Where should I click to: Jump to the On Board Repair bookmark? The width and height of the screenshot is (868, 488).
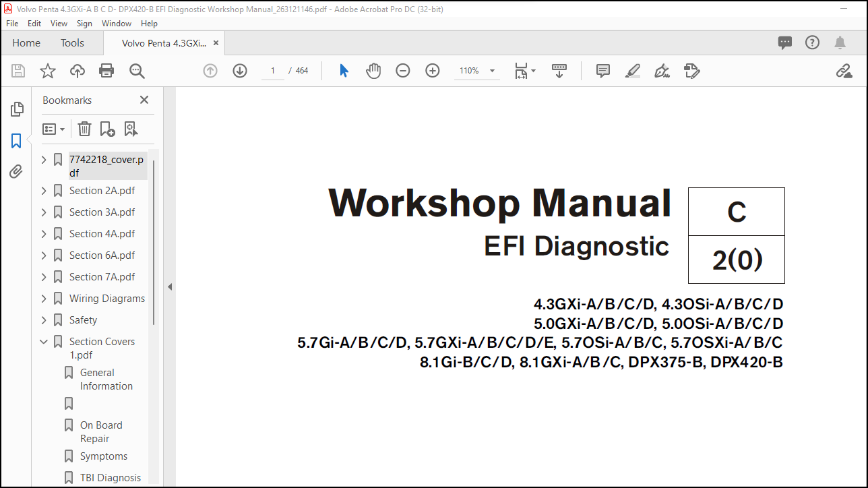click(x=101, y=432)
